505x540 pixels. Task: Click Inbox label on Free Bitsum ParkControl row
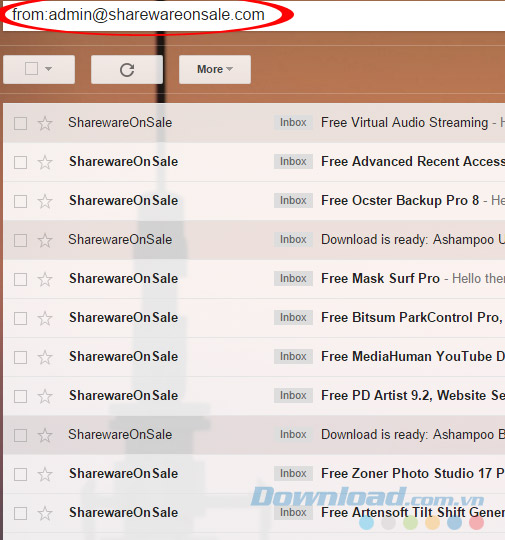pyautogui.click(x=293, y=317)
